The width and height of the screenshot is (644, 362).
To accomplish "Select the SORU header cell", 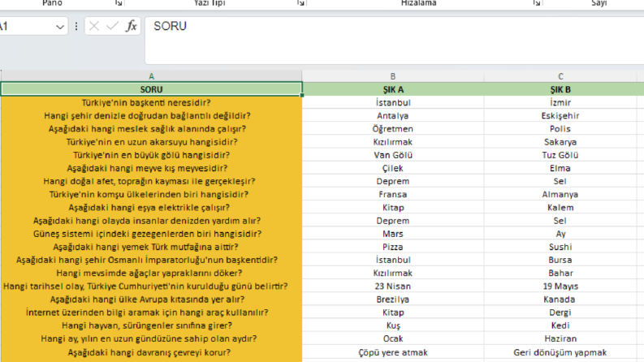I will tap(152, 89).
